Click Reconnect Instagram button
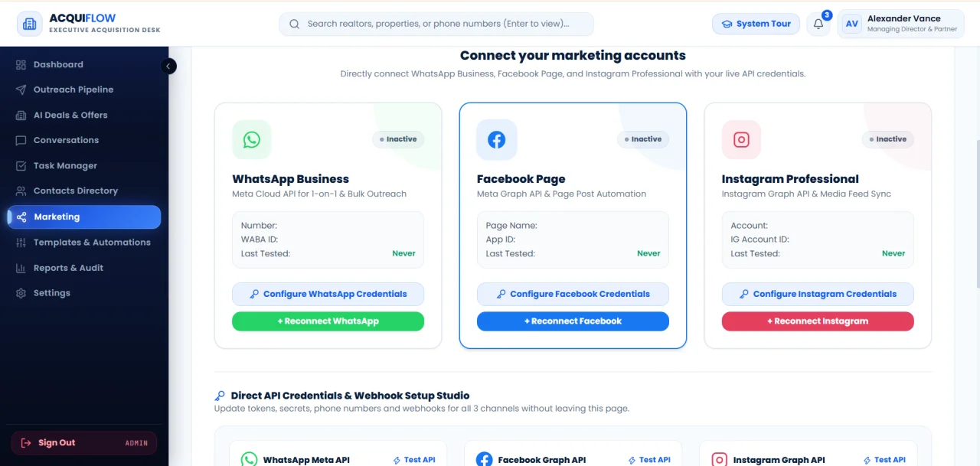This screenshot has width=980, height=466. click(x=818, y=321)
